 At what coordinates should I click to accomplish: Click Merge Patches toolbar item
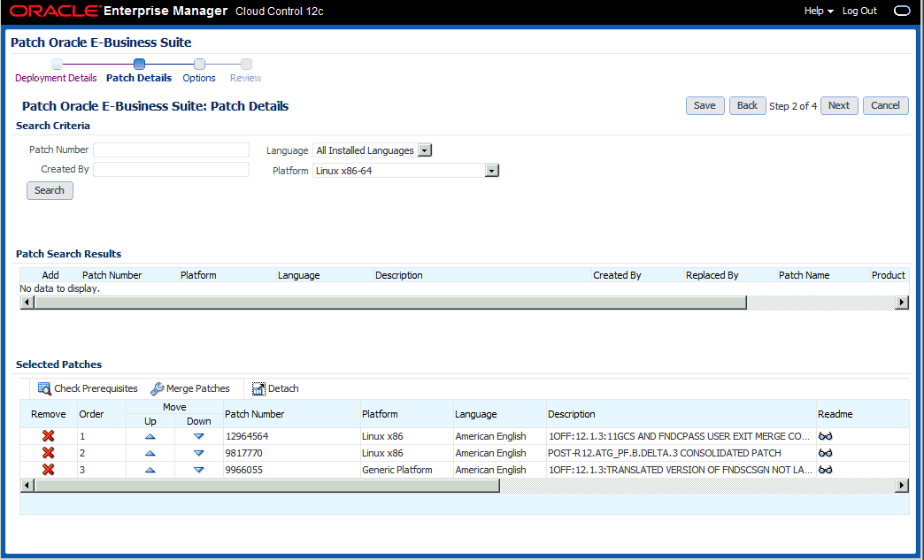point(190,388)
